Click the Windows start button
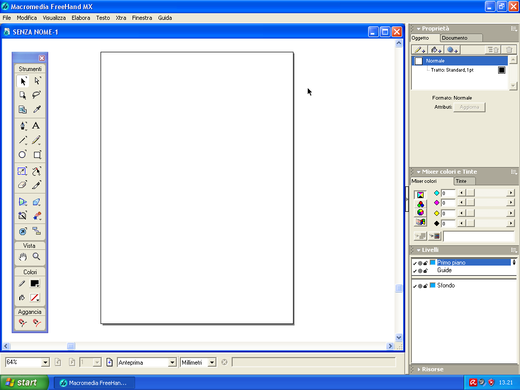The width and height of the screenshot is (520, 390). (x=24, y=383)
